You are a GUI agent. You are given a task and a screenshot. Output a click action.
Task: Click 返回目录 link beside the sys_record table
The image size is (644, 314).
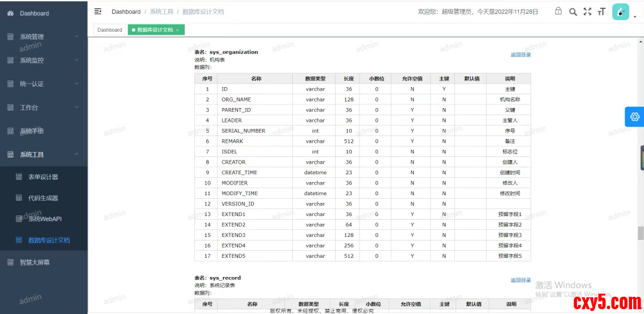tap(520, 280)
